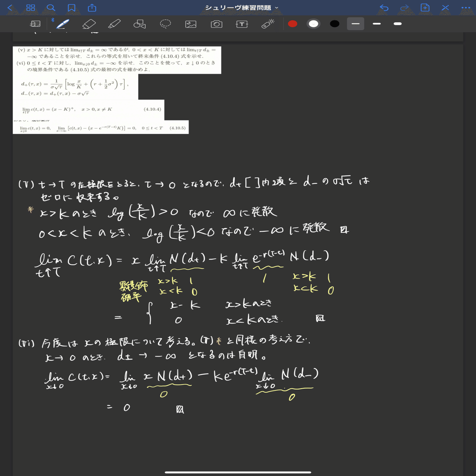
Task: Open the page thumbnails grid view
Action: coord(30,7)
